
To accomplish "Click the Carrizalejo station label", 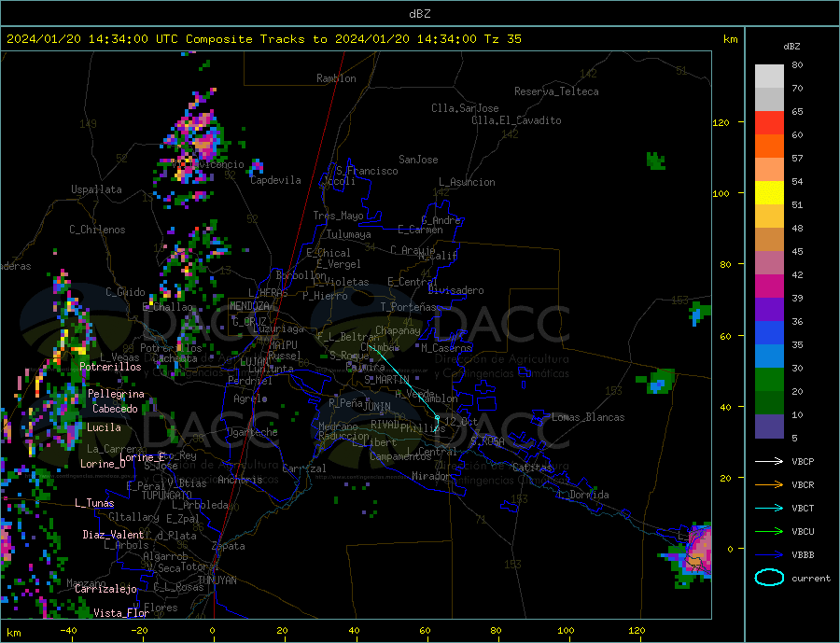I will [105, 590].
